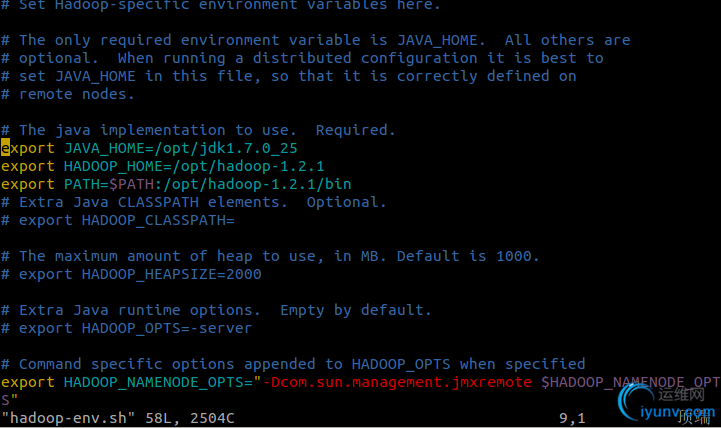
Task: Click the iyunv watermark logo
Action: [667, 402]
